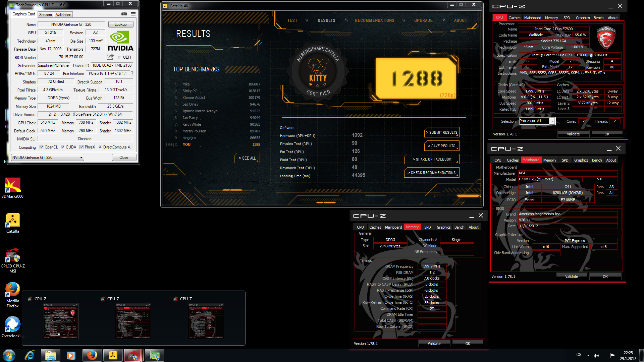Screen dimensions: 644x362
Task: Toggle the OpenCL checkbox
Action: coord(42,147)
